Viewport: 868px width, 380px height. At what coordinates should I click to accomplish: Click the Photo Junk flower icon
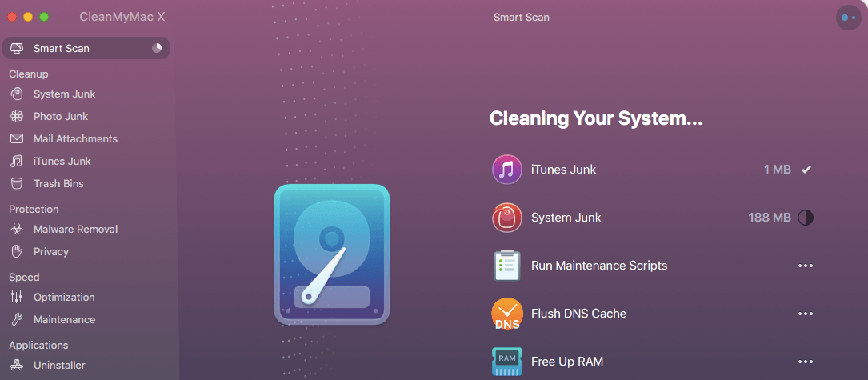(x=17, y=116)
